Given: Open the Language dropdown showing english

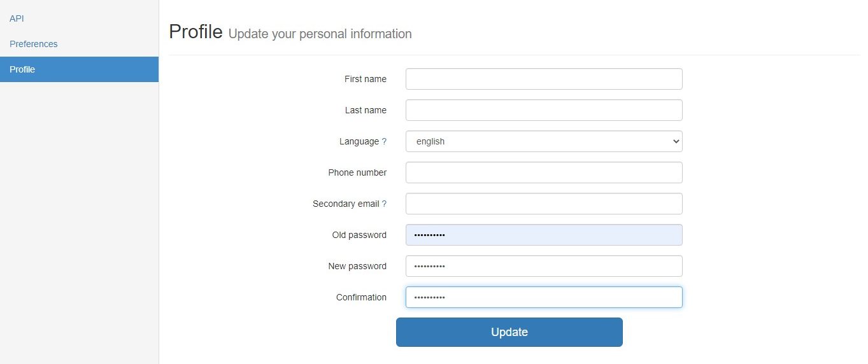Looking at the screenshot, I should [x=543, y=141].
